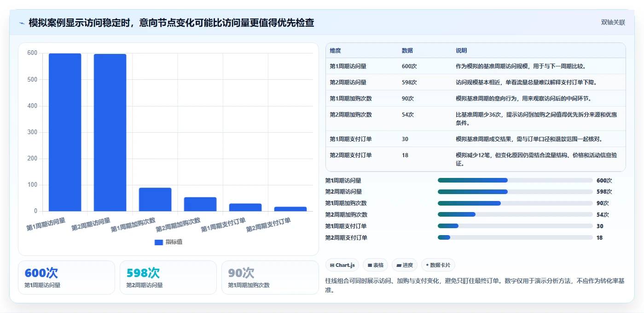This screenshot has height=313, width=644.
Task: Click the 第2周期支付订单 x-axis label
Action: (268, 225)
